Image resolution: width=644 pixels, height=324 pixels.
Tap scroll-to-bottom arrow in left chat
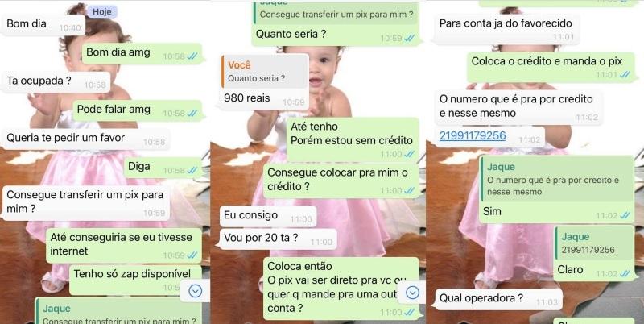pos(195,291)
